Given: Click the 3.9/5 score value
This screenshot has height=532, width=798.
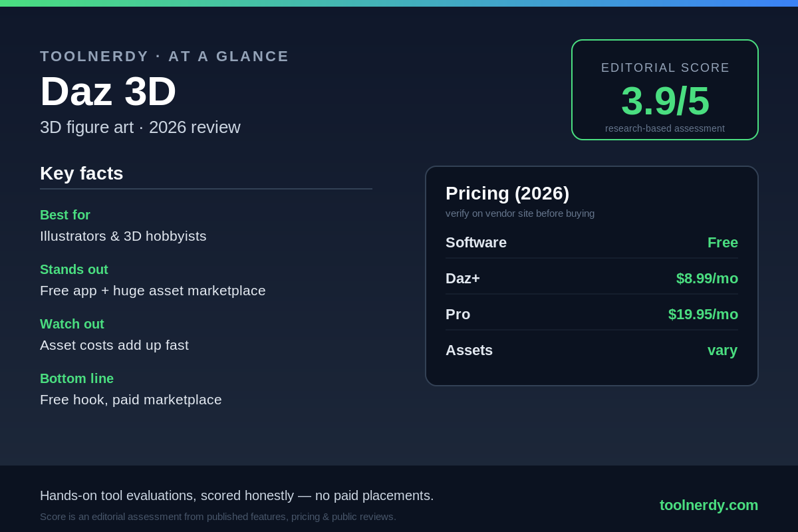Looking at the screenshot, I should pyautogui.click(x=665, y=101).
